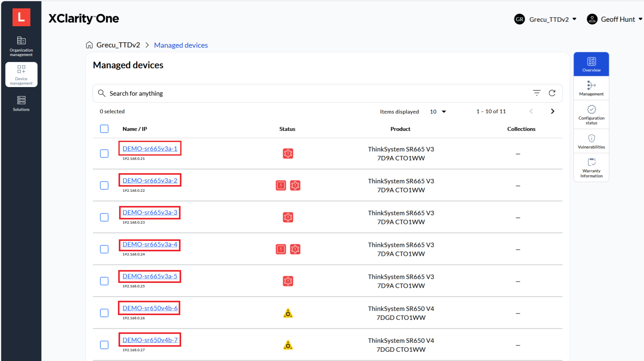Click the gear critical icon for DEMO-sr665v3a-4

pos(295,249)
